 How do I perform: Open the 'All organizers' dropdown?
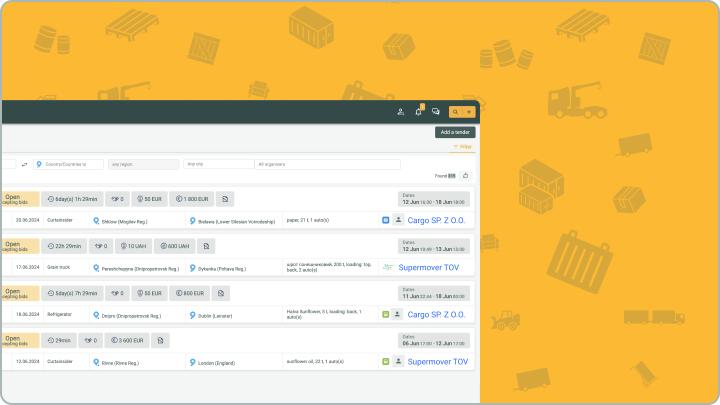[327, 164]
